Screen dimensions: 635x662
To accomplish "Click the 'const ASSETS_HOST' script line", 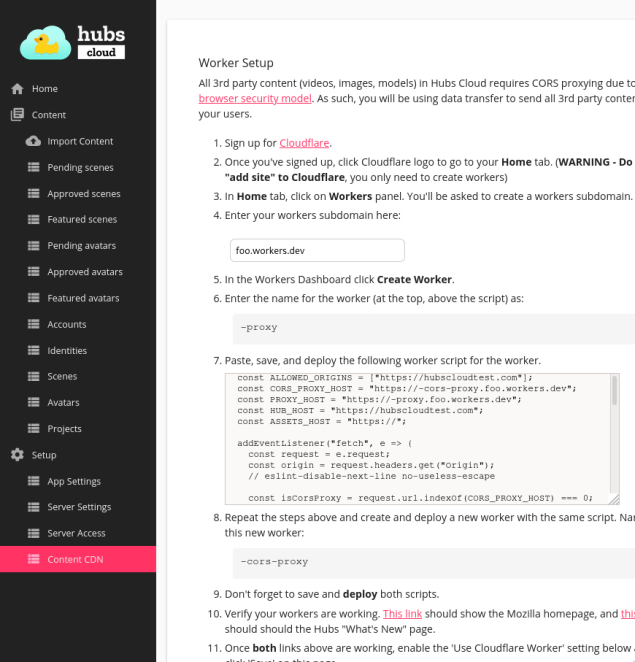I will pyautogui.click(x=321, y=421).
